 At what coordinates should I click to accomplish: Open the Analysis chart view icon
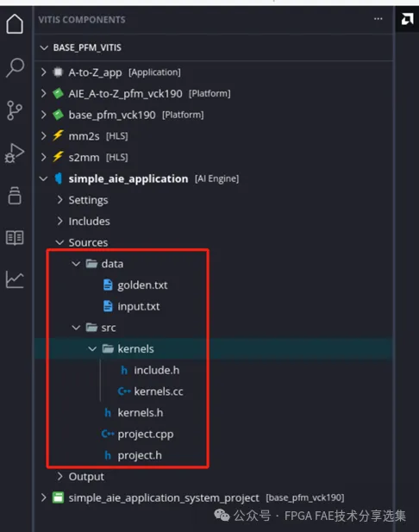pyautogui.click(x=15, y=279)
